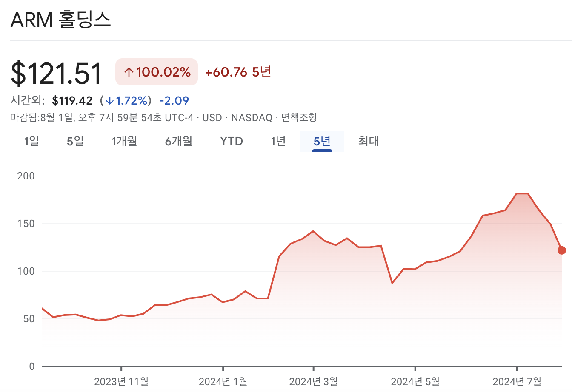Click the 2024년 3월 axis label
This screenshot has height=392, width=572.
pyautogui.click(x=313, y=381)
